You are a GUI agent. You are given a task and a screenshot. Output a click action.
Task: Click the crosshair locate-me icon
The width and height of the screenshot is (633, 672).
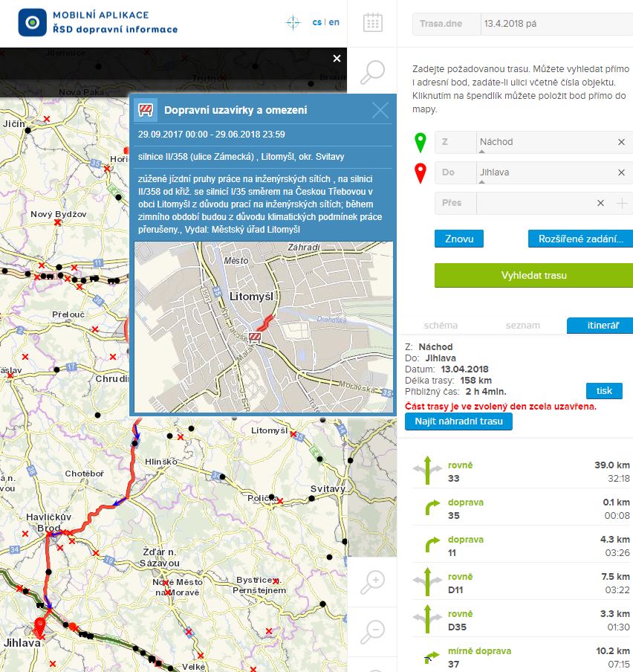click(293, 22)
